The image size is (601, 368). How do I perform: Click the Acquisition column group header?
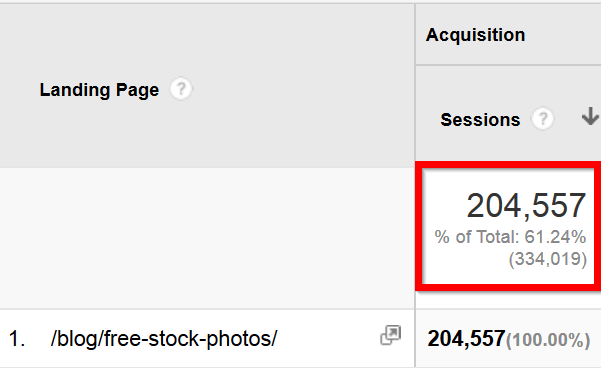click(x=475, y=35)
